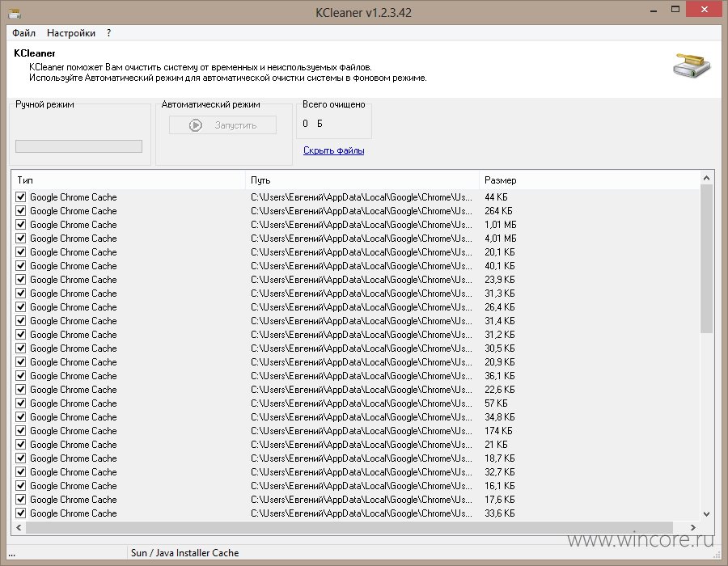728x566 pixels.
Task: Sort the list by the Размер column header
Action: [x=590, y=180]
